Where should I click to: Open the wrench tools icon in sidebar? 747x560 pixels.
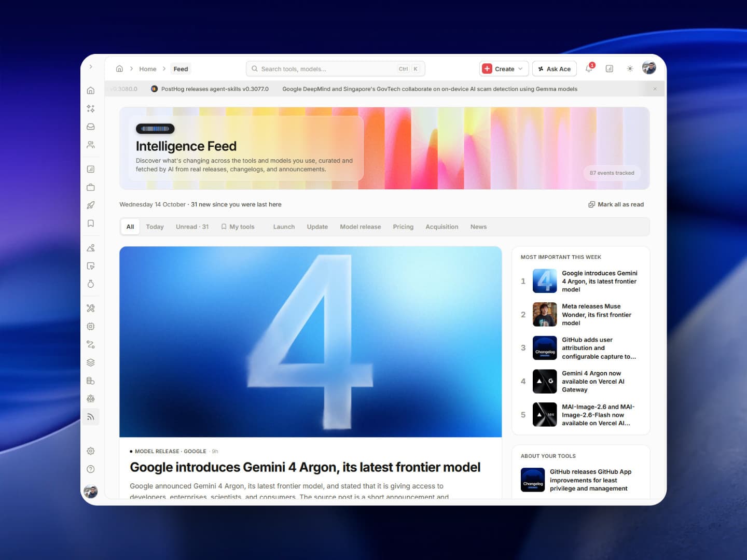(91, 308)
